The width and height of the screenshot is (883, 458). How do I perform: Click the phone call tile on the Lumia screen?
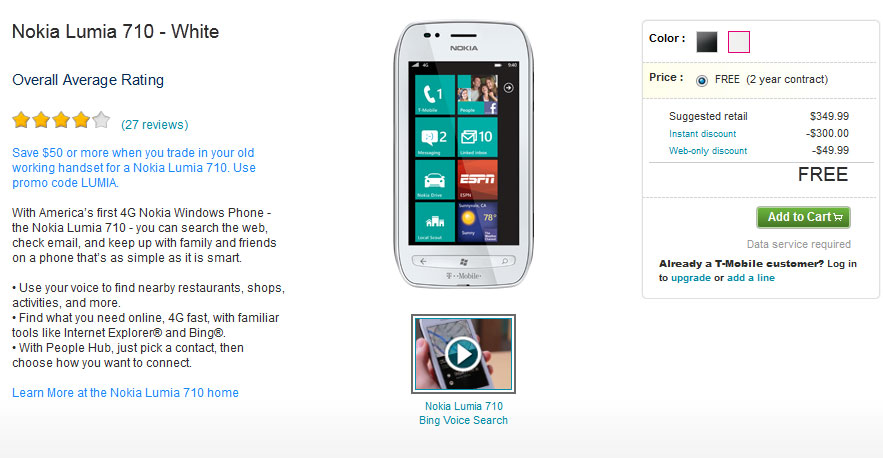(x=435, y=95)
